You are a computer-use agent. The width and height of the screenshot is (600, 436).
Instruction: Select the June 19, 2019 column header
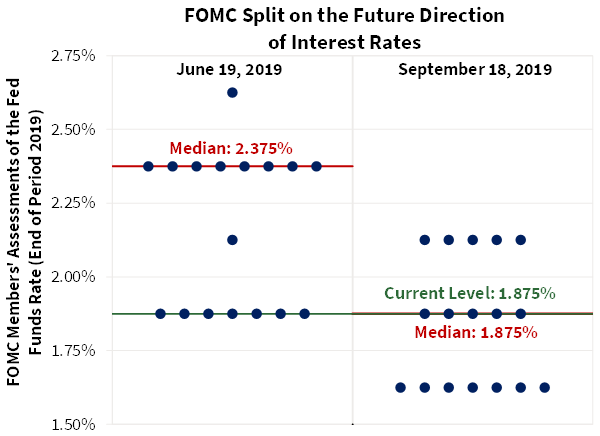tap(229, 70)
